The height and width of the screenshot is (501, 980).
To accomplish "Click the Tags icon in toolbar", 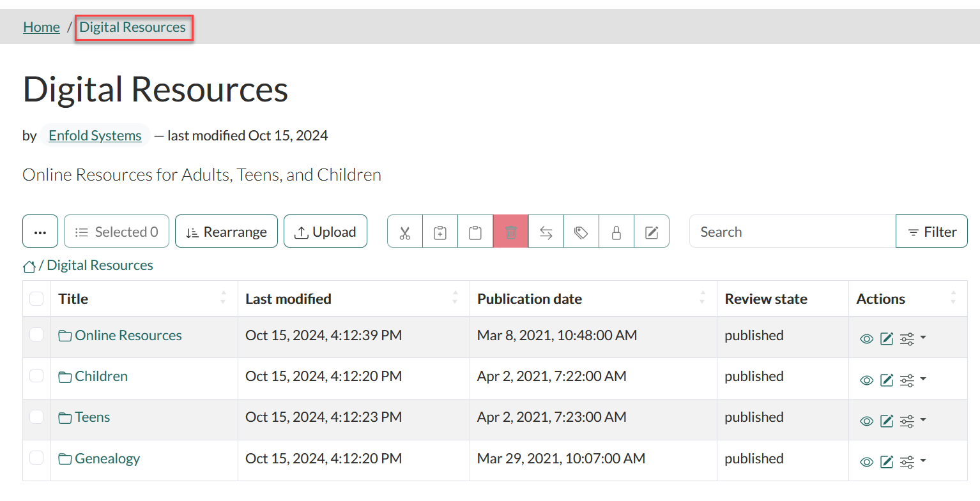I will pos(581,232).
